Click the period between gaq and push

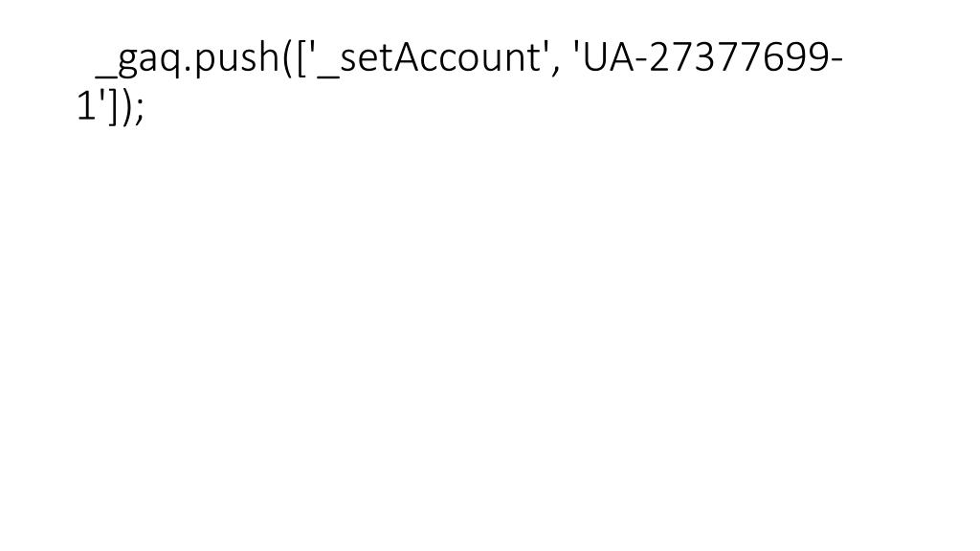[x=187, y=71]
